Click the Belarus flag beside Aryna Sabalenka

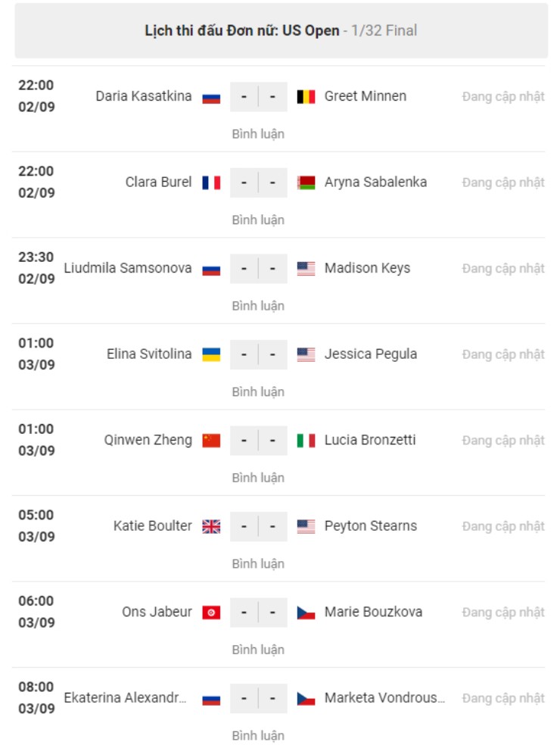point(306,182)
